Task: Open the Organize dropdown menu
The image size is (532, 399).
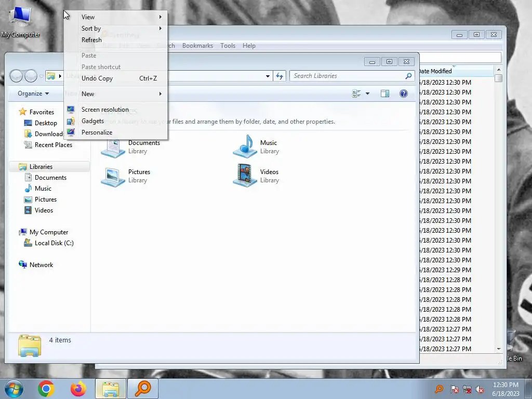Action: [33, 94]
